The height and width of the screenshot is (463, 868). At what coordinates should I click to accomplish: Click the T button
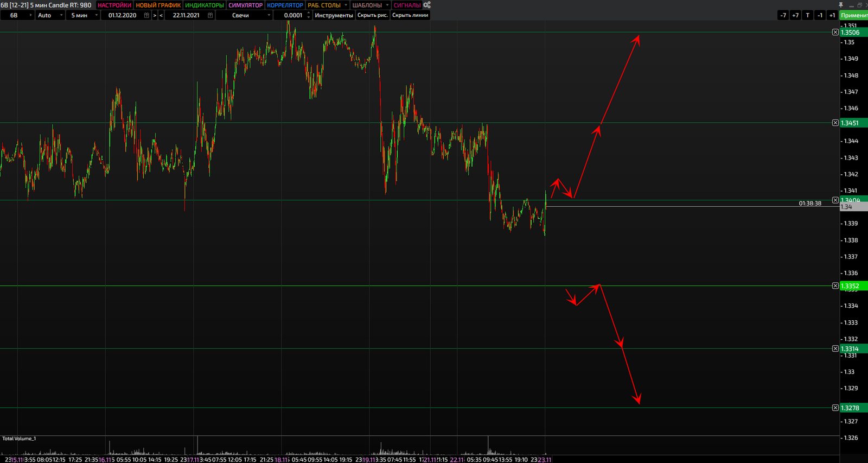tap(808, 15)
